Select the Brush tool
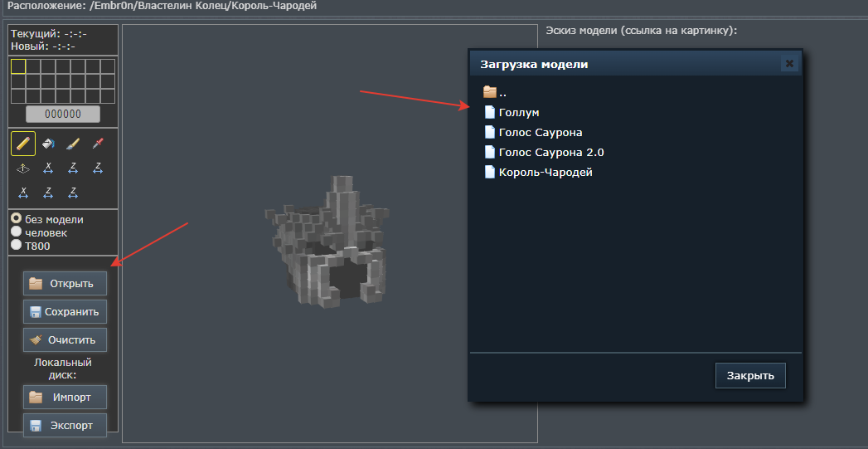 tap(73, 144)
